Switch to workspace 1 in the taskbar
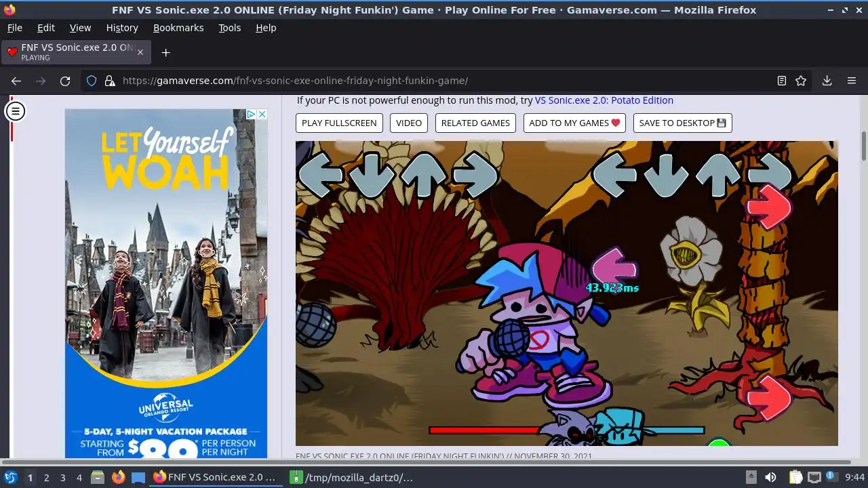The width and height of the screenshot is (868, 488). point(30,477)
